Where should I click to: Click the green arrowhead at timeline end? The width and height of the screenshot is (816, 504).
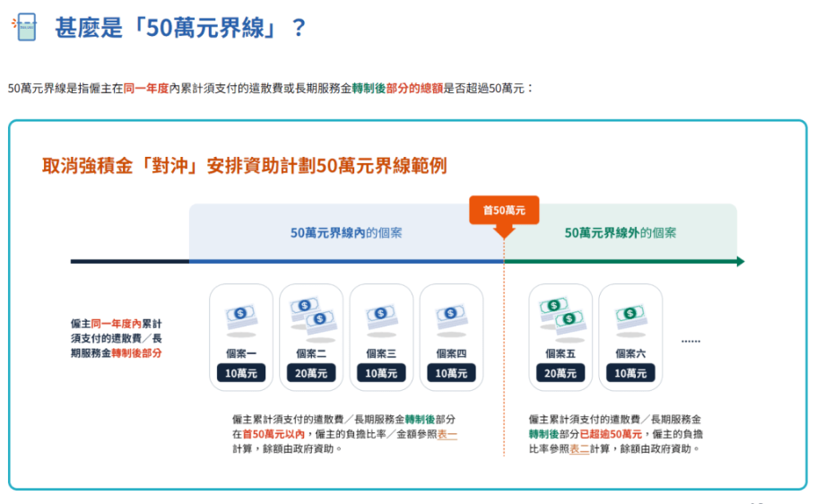click(x=740, y=262)
